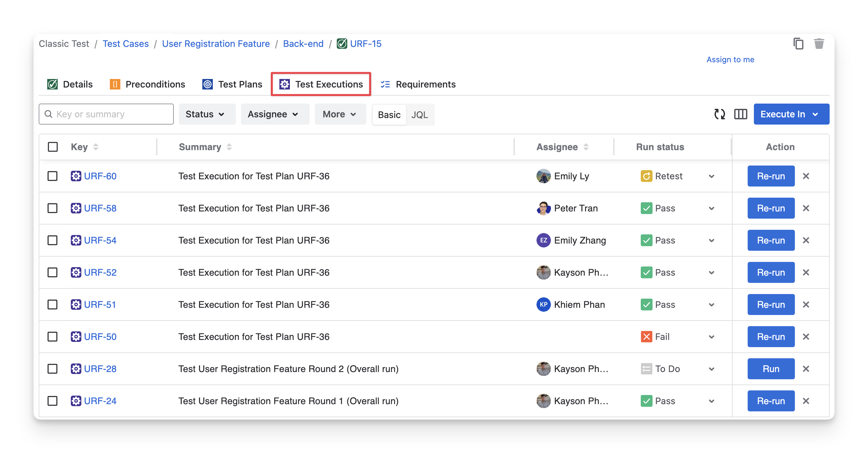Check the select-all header checkbox

coord(53,147)
